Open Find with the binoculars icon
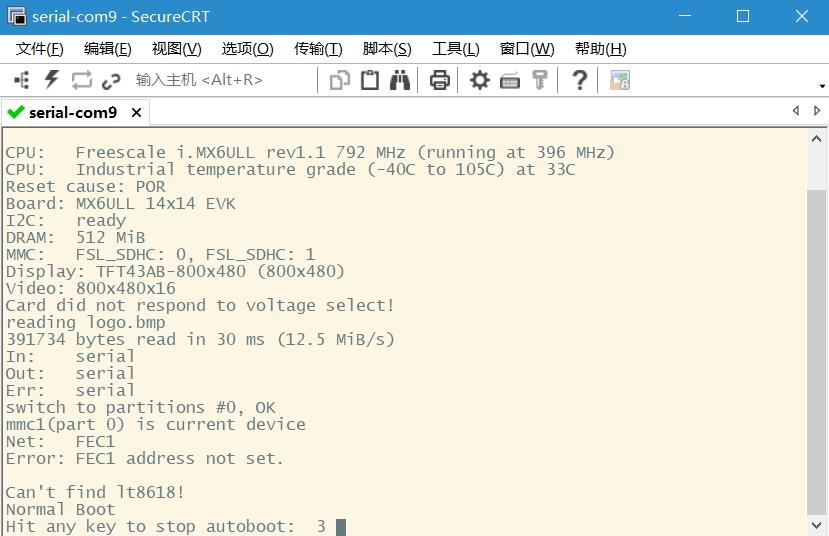 click(x=400, y=80)
